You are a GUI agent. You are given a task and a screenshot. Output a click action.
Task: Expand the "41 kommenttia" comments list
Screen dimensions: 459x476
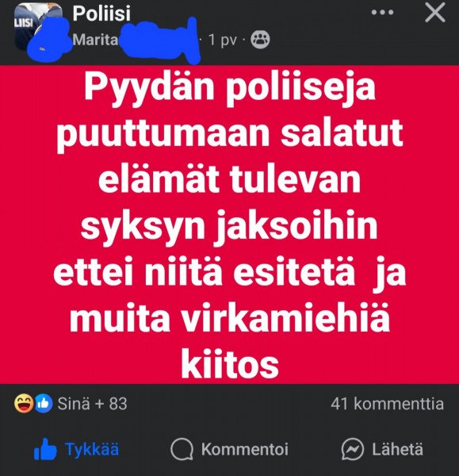tap(387, 404)
